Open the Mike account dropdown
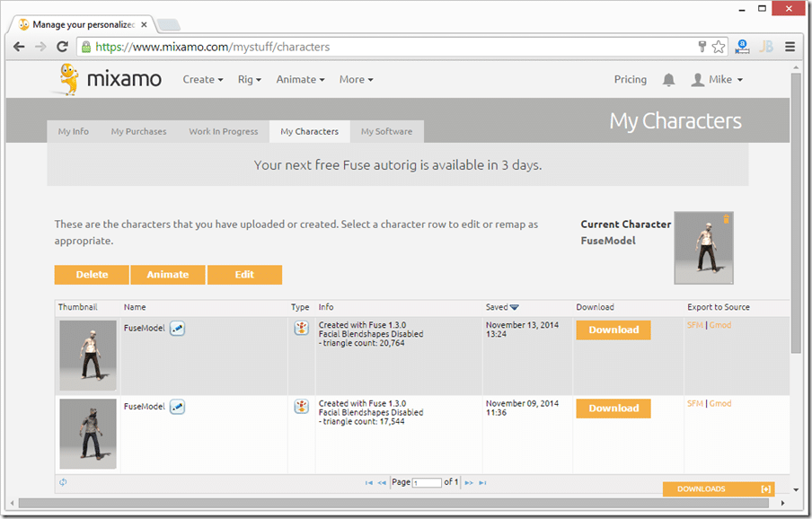 pyautogui.click(x=717, y=80)
